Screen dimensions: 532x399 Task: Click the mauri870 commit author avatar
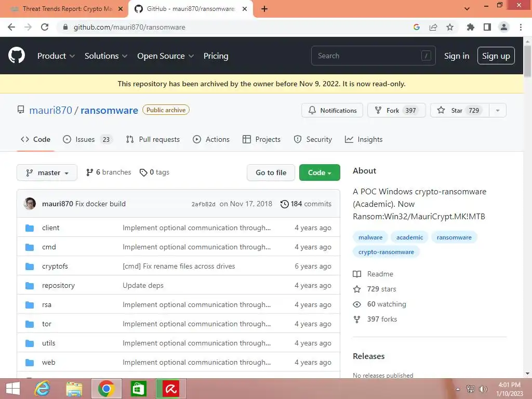point(30,204)
